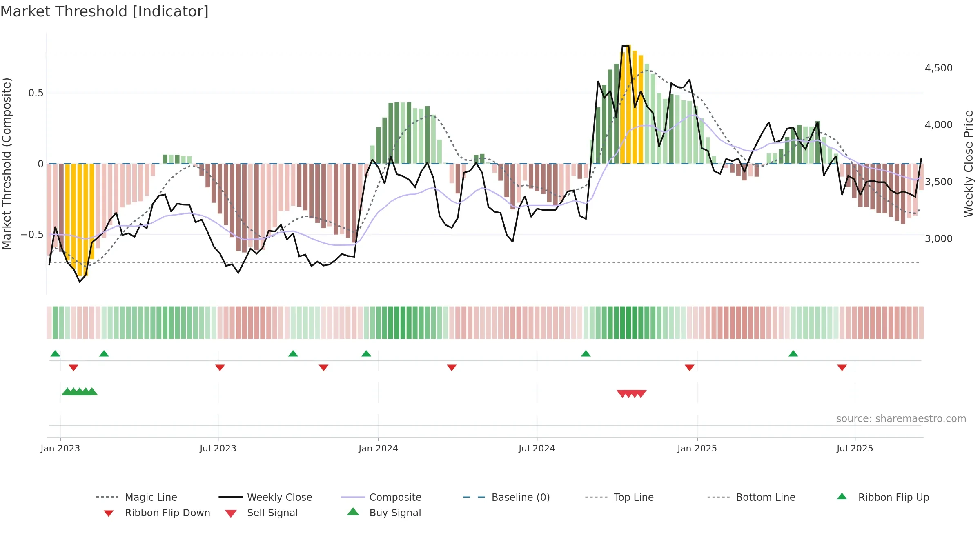This screenshot has width=980, height=551.
Task: Click the 0 tick label on left axis
Action: pos(40,164)
